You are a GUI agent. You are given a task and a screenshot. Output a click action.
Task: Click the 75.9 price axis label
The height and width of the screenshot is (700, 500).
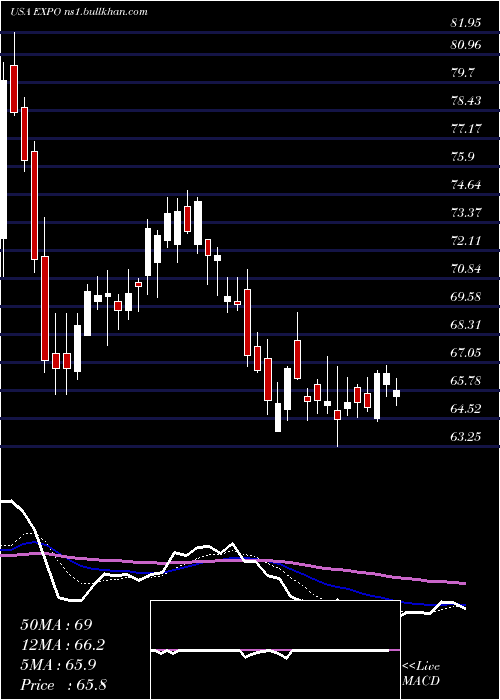464,157
